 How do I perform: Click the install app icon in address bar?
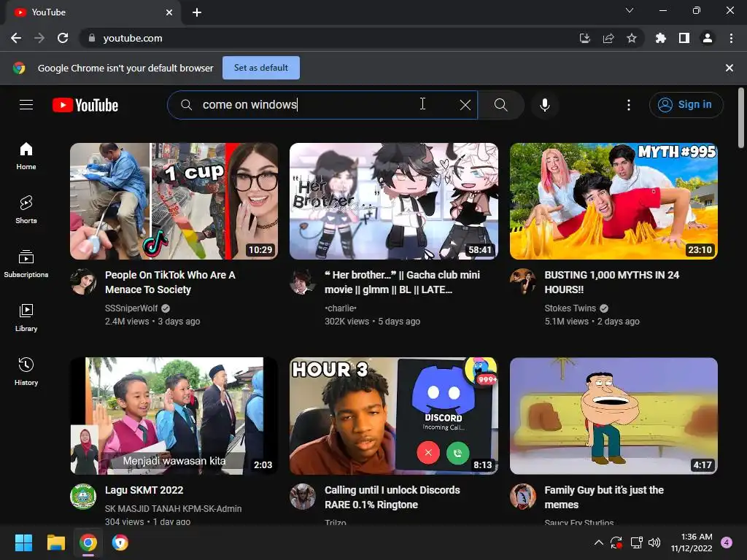(584, 38)
